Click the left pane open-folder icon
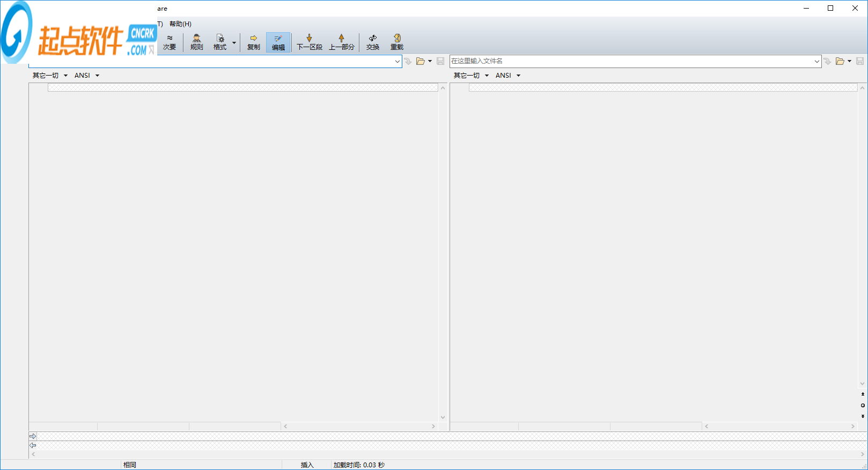The image size is (868, 470). click(x=421, y=61)
